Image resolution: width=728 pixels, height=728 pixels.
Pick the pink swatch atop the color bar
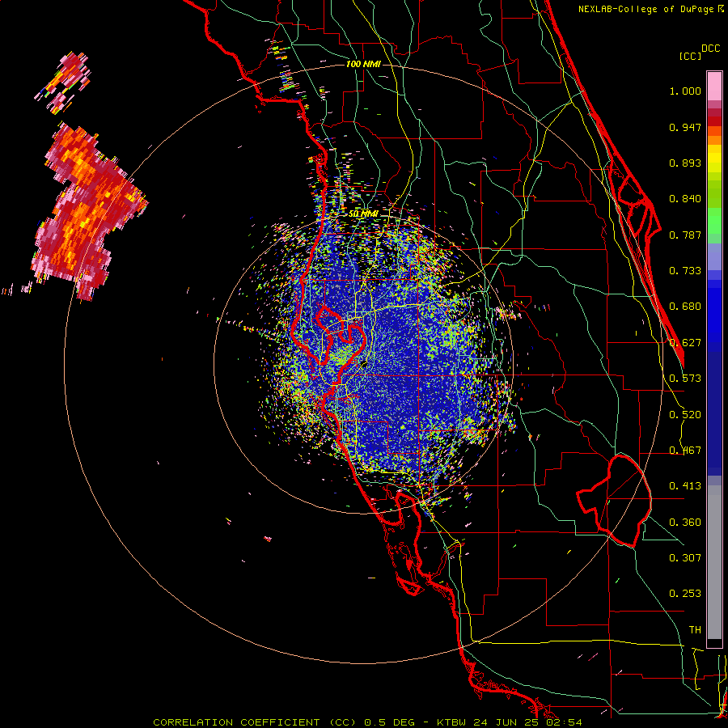point(714,86)
